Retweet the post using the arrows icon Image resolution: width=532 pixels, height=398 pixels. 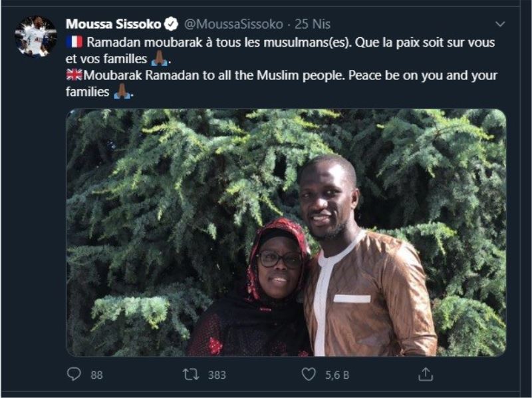(191, 375)
